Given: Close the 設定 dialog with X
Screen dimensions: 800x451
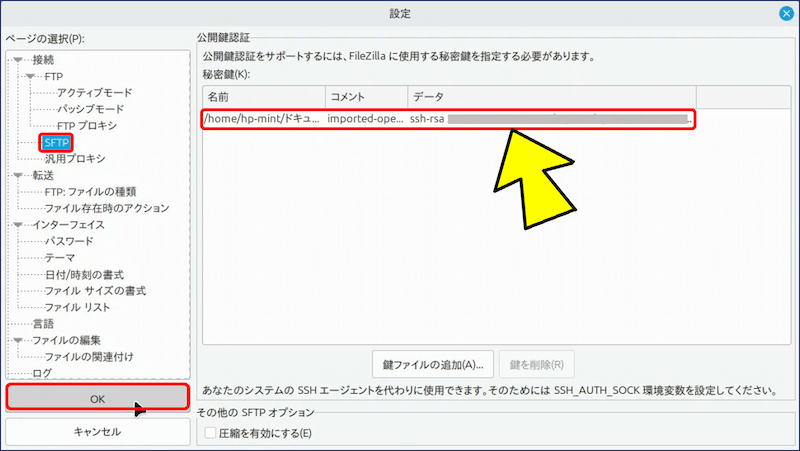Looking at the screenshot, I should point(786,14).
